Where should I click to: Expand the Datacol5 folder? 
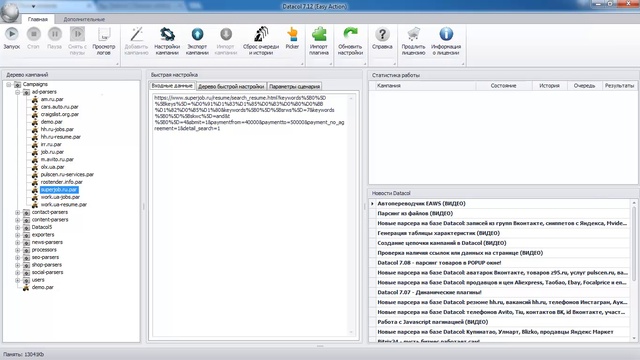18,227
